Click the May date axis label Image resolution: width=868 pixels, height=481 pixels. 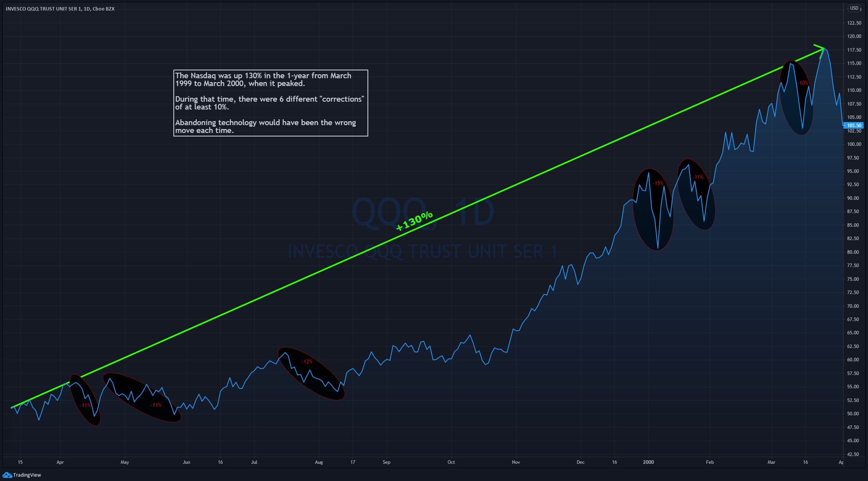coord(125,462)
